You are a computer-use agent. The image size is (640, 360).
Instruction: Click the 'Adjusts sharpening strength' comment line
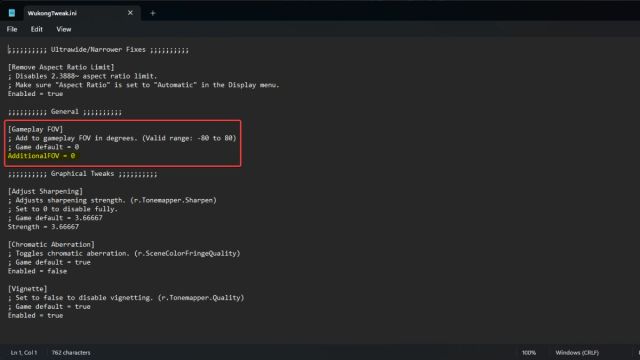tap(112, 200)
